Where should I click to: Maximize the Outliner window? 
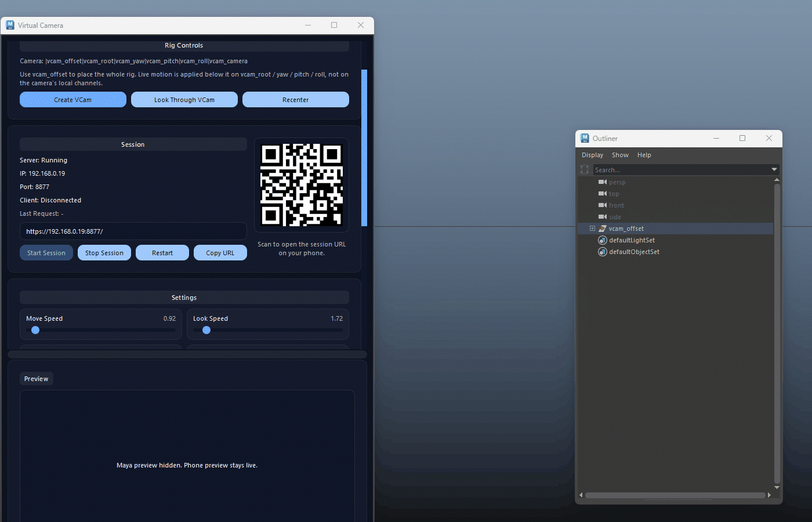tap(742, 138)
